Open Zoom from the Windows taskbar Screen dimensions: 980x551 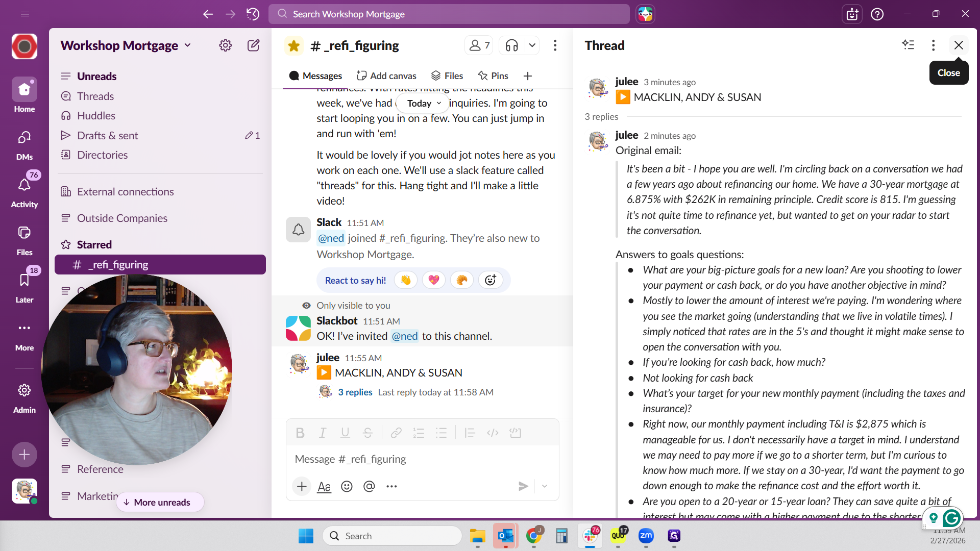(x=646, y=536)
